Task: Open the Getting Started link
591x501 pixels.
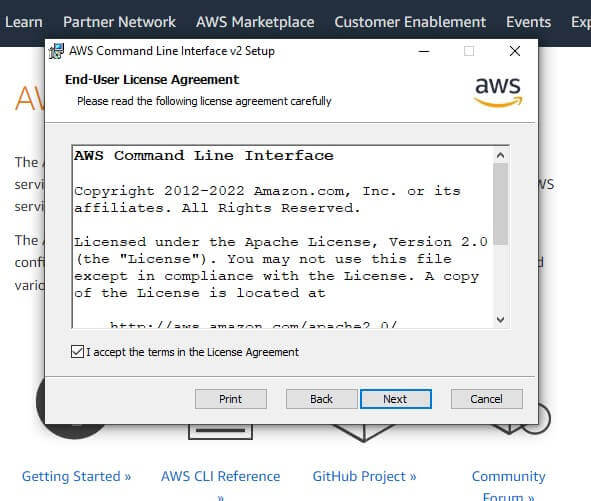Action: pyautogui.click(x=77, y=476)
